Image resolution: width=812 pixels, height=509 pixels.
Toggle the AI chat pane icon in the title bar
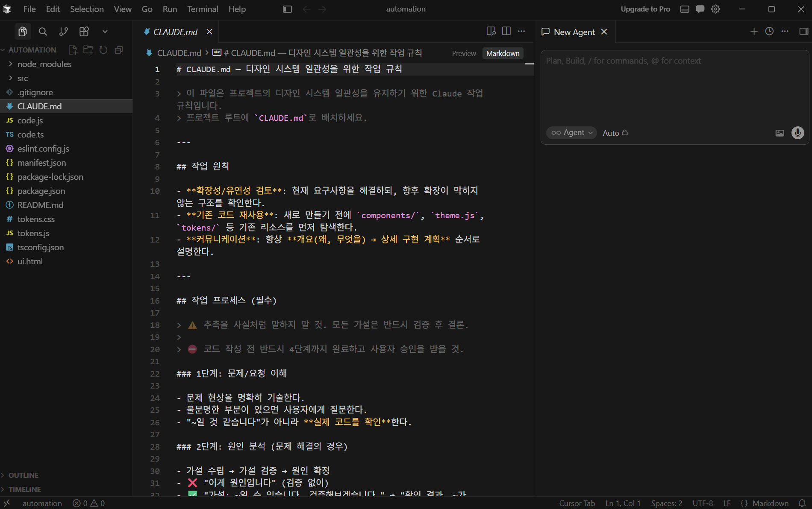pos(700,9)
